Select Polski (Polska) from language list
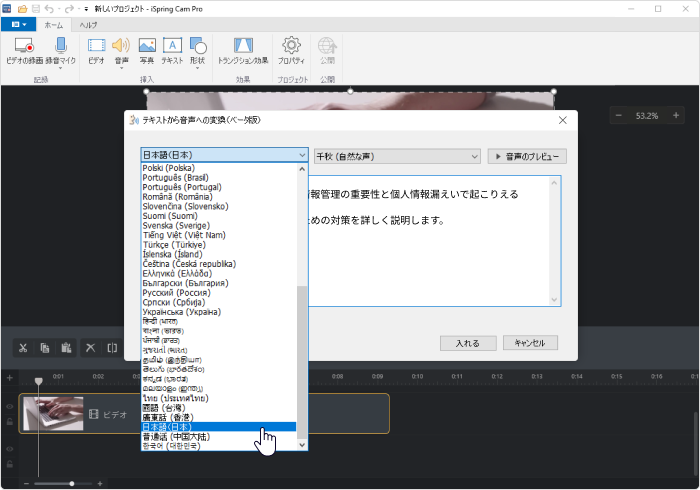 (x=219, y=168)
